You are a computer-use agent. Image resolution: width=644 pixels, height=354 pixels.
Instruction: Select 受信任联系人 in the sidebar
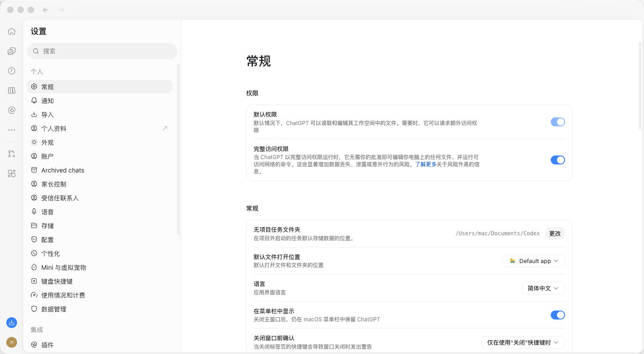tap(100, 198)
